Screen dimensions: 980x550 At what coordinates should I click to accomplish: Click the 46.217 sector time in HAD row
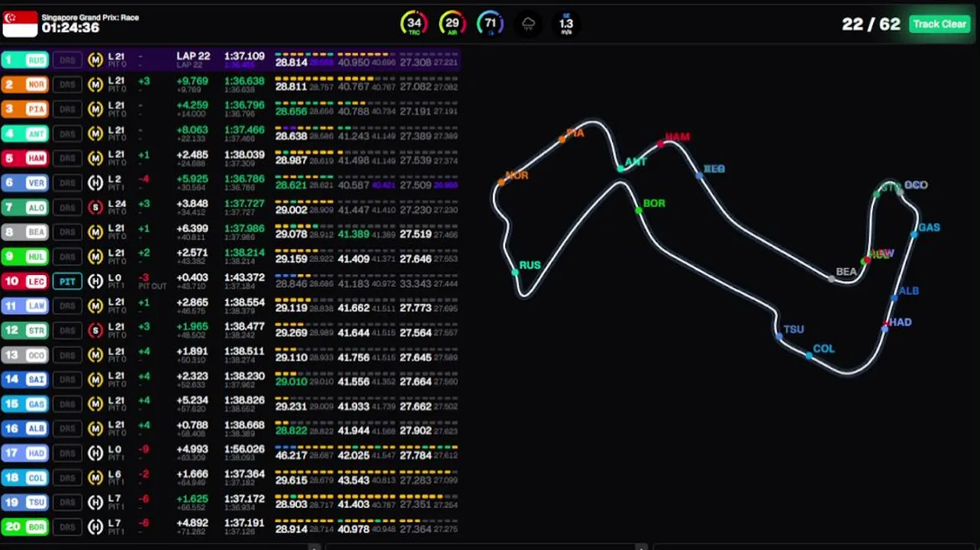pyautogui.click(x=291, y=455)
